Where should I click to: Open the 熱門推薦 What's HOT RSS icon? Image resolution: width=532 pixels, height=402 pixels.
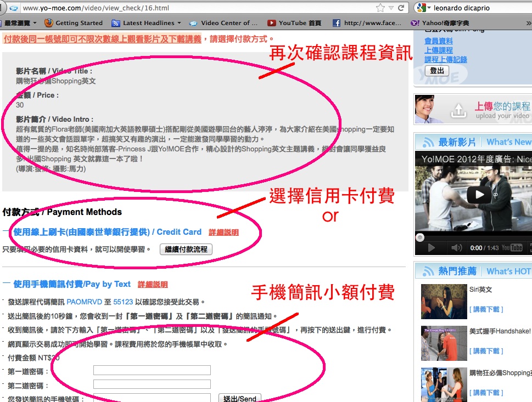point(428,271)
